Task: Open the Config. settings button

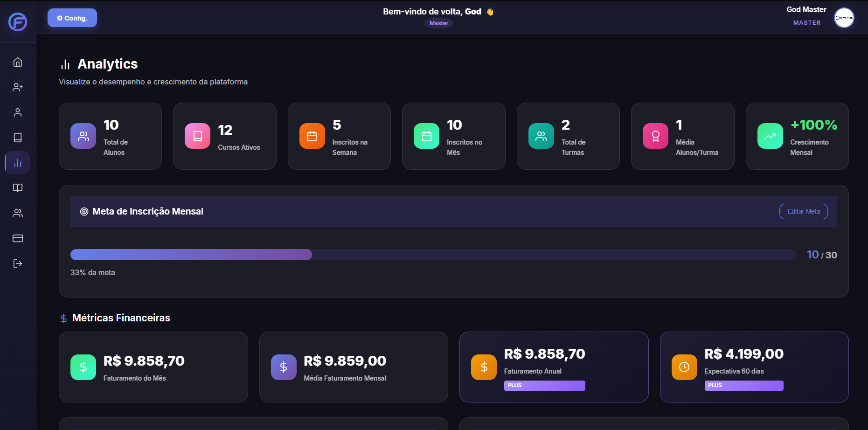Action: click(x=72, y=18)
